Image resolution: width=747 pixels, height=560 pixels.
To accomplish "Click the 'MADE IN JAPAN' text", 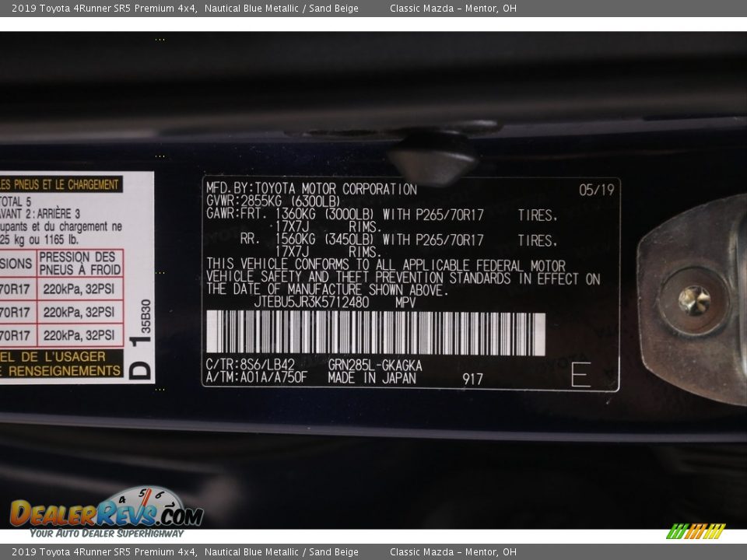I will (371, 378).
